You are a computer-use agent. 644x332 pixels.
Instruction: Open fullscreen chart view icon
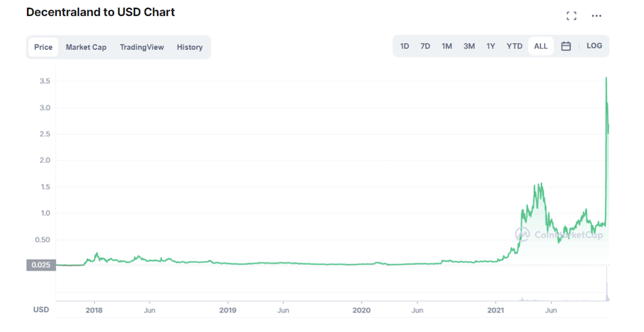(x=571, y=15)
